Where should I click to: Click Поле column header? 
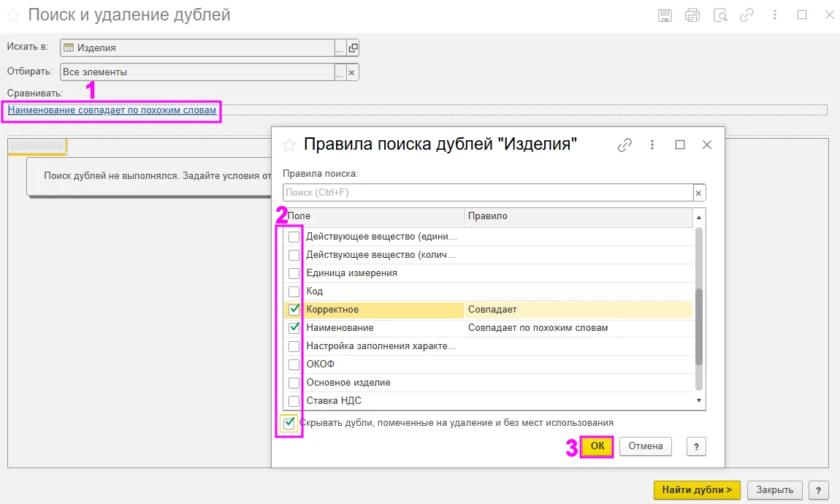click(x=373, y=216)
